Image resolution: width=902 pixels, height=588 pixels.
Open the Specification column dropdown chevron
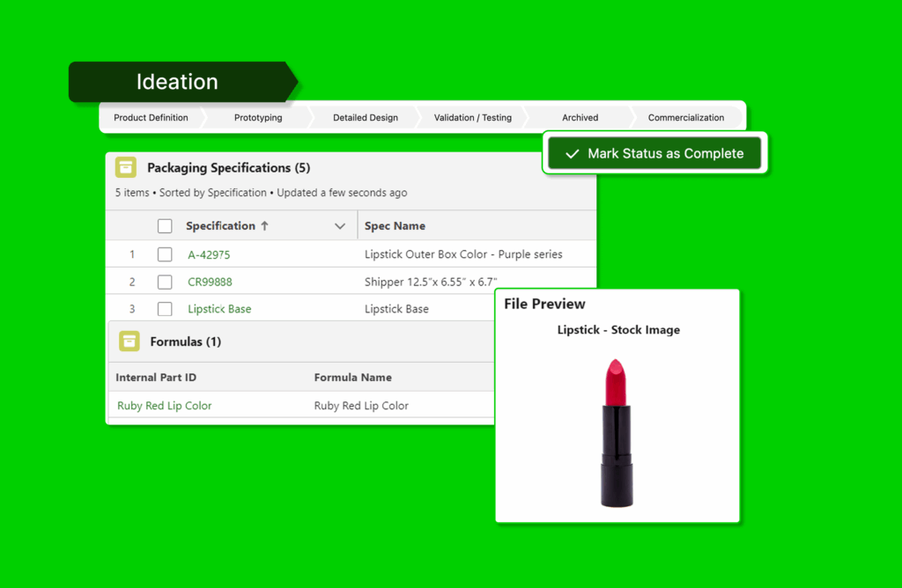pyautogui.click(x=340, y=226)
